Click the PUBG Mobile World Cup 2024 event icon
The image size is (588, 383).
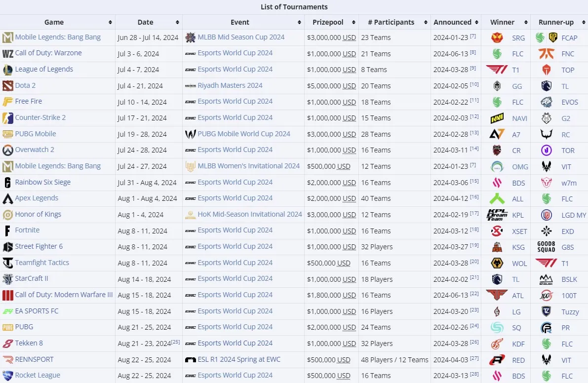coord(191,134)
